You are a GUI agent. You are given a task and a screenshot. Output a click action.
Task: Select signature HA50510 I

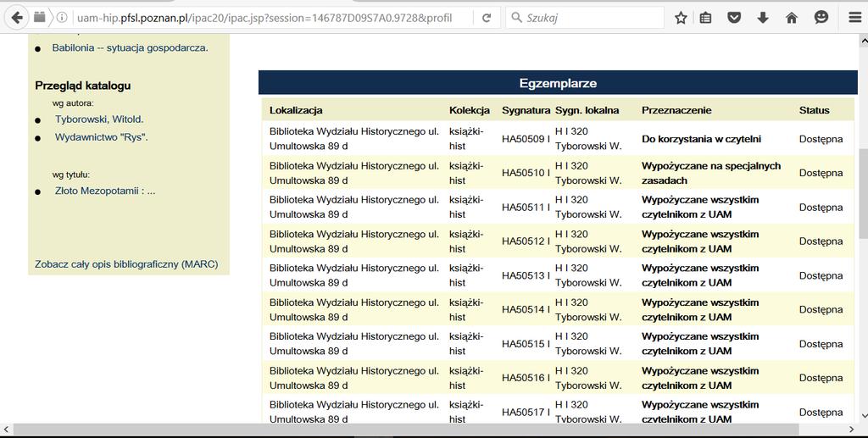526,173
